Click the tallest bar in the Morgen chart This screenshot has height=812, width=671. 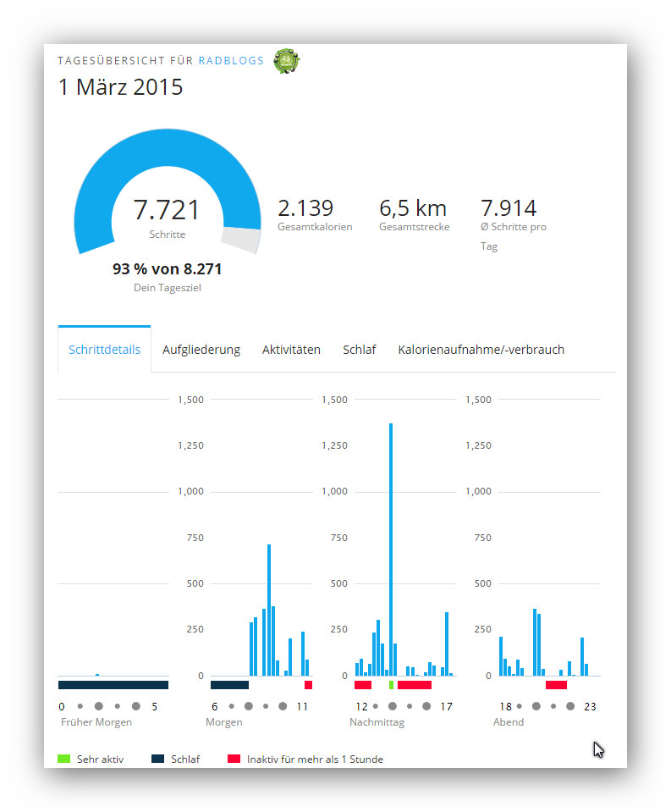pyautogui.click(x=269, y=610)
